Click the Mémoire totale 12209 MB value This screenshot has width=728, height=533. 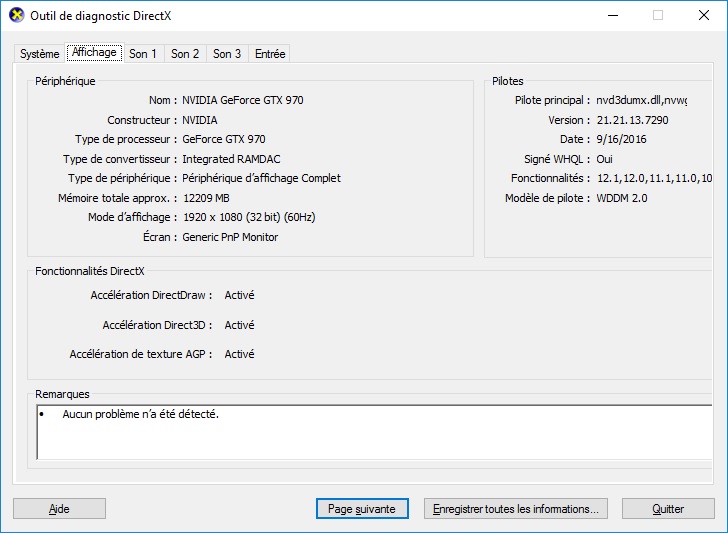(206, 198)
